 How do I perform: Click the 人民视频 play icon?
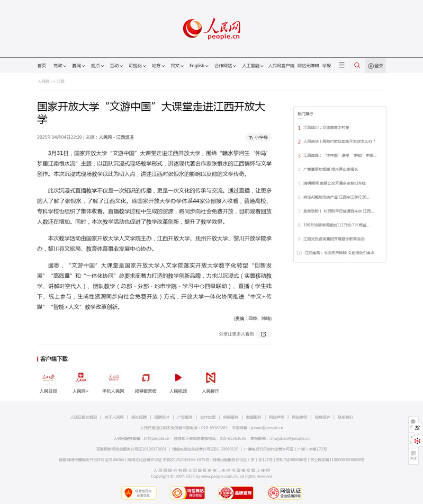[178, 378]
